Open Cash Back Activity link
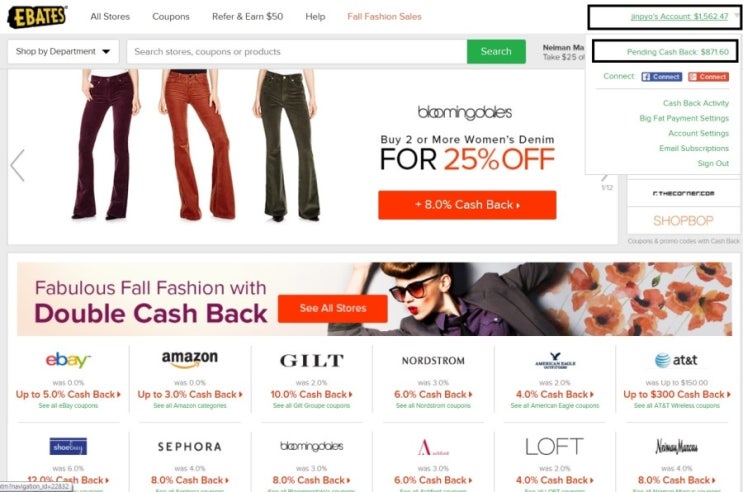This screenshot has width=743, height=492. [x=696, y=103]
